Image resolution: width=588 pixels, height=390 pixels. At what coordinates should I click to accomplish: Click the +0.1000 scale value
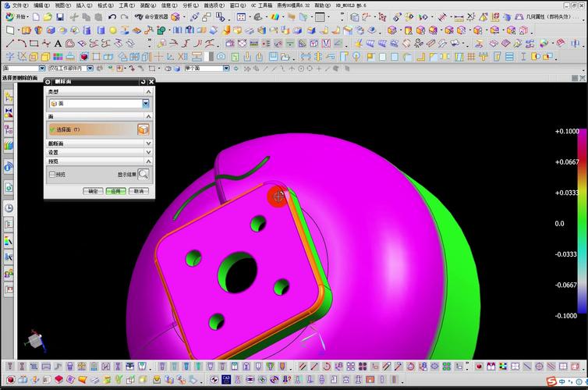[567, 131]
